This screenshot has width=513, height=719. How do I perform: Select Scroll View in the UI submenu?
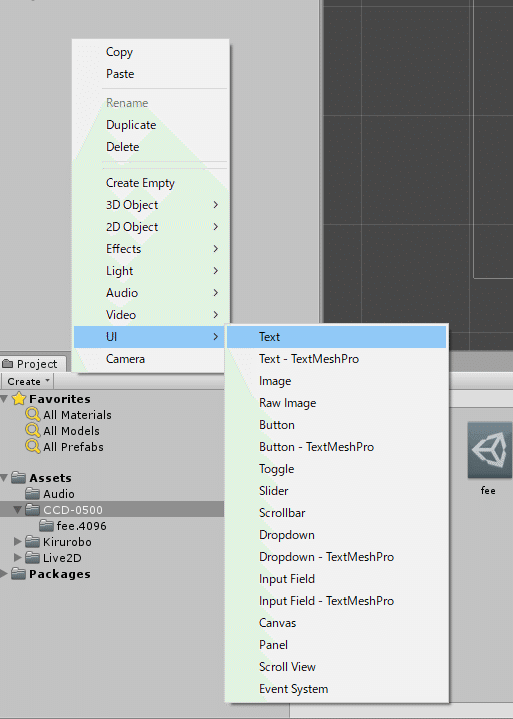pos(336,667)
